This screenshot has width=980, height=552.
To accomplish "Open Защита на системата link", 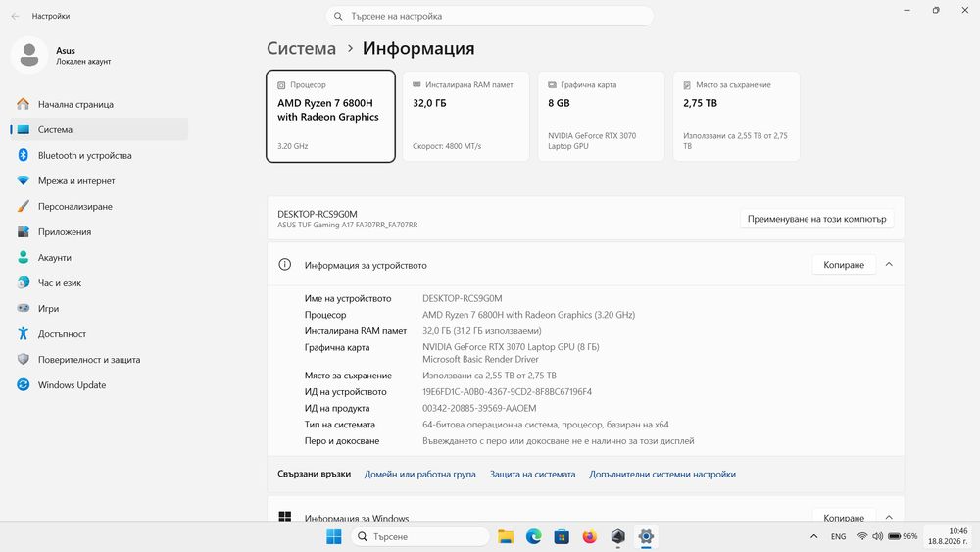I will pyautogui.click(x=532, y=475).
